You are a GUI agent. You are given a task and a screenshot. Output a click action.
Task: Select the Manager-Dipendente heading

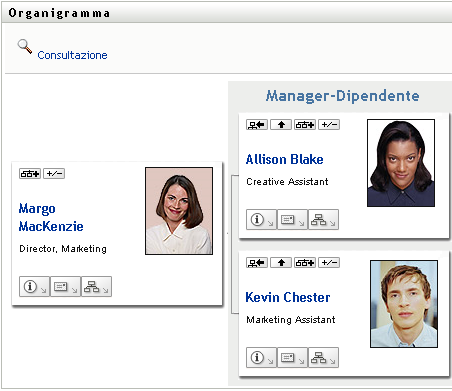(343, 96)
